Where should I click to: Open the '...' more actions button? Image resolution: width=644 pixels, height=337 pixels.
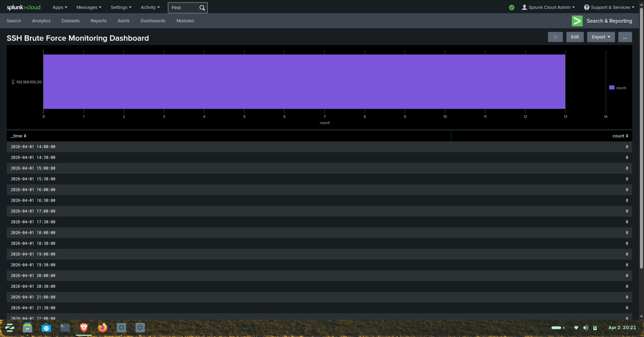(625, 37)
